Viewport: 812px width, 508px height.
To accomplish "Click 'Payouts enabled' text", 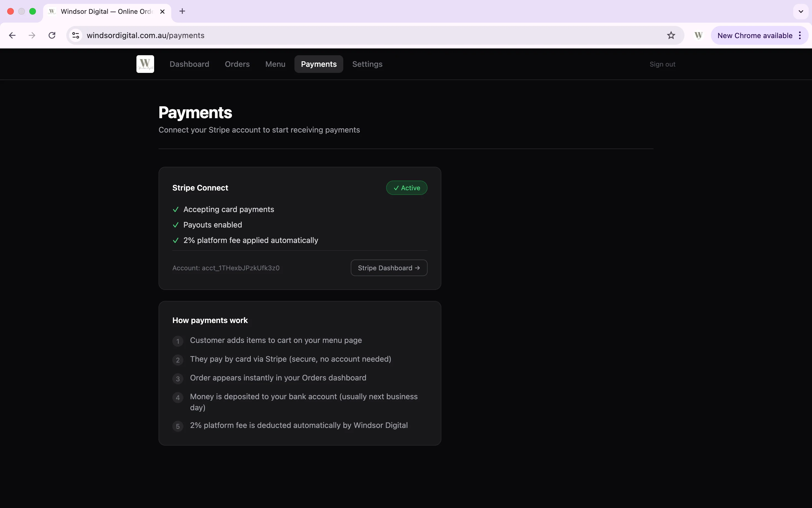I will (213, 225).
